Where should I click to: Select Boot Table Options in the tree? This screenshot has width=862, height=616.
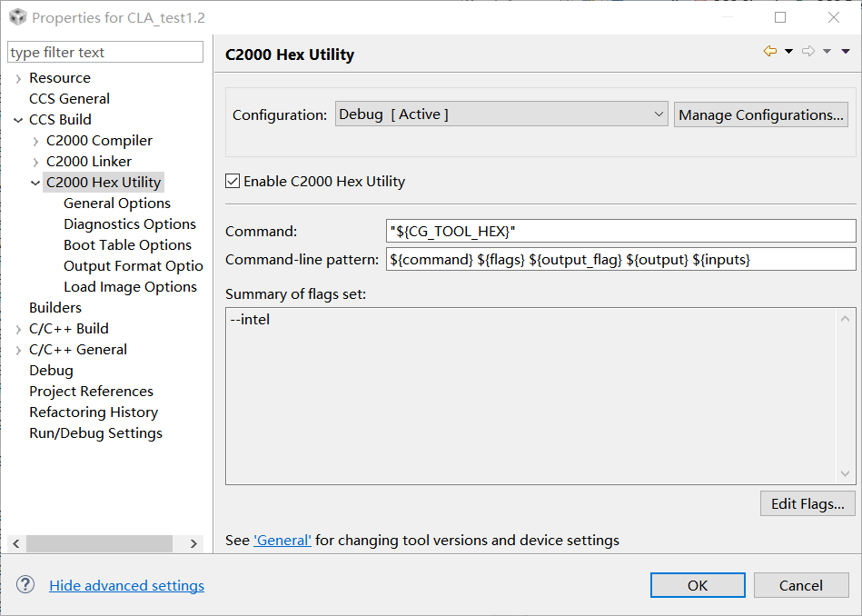coord(127,244)
